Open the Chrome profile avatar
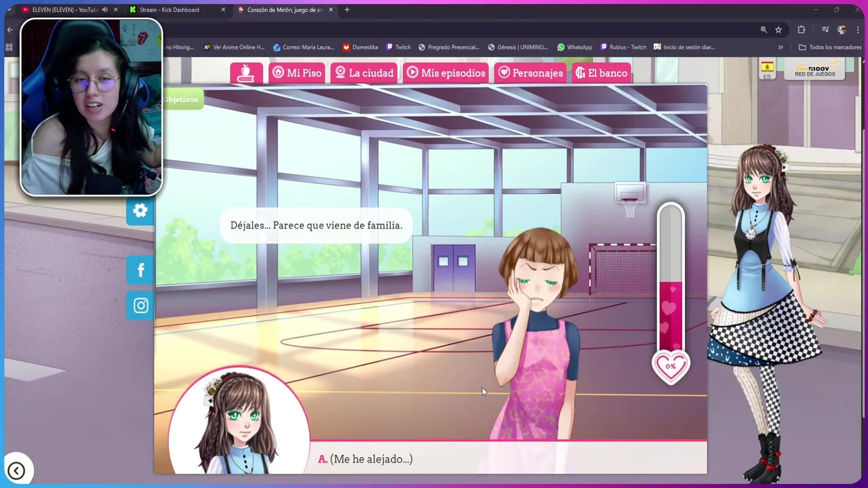The width and height of the screenshot is (868, 488). (x=842, y=29)
